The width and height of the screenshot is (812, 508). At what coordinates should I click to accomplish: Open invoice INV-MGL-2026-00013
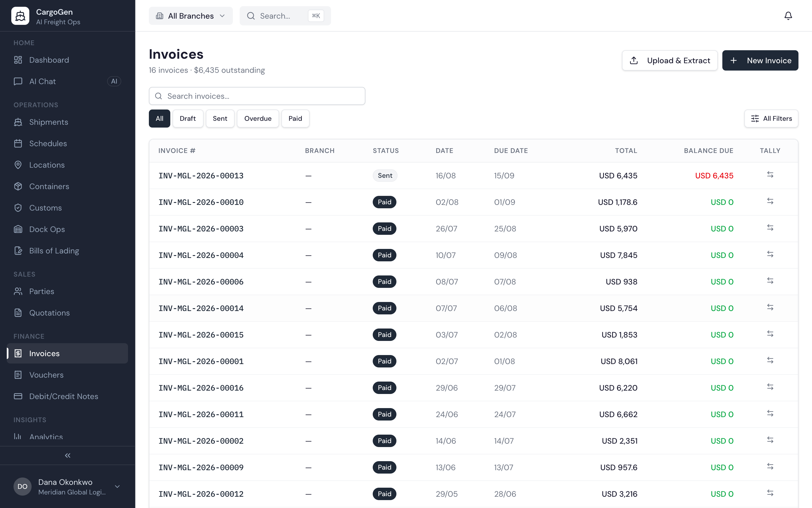tap(201, 176)
